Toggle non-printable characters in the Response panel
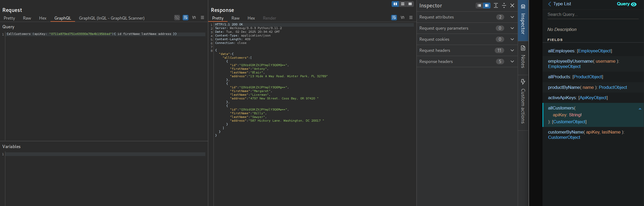The height and width of the screenshot is (206, 644). pos(402,17)
